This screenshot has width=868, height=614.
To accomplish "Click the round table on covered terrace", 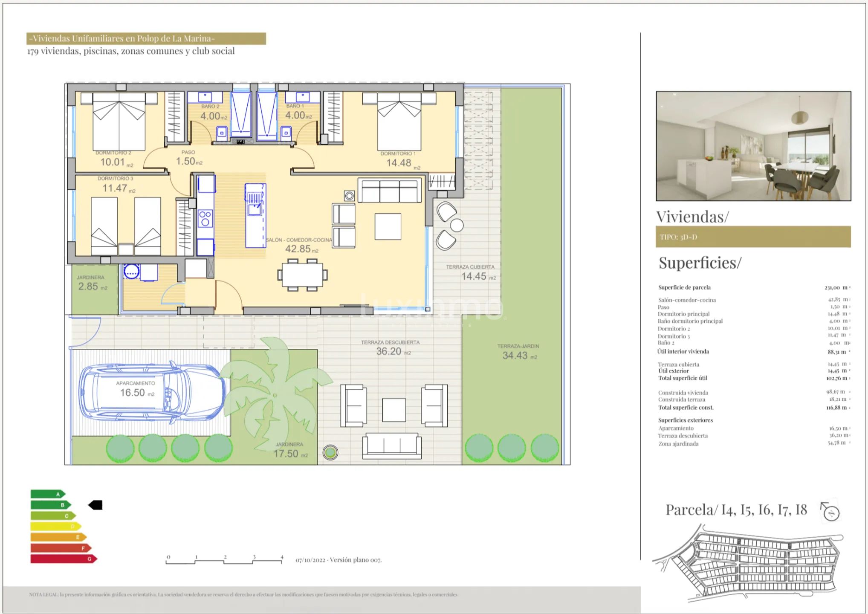I will (457, 225).
